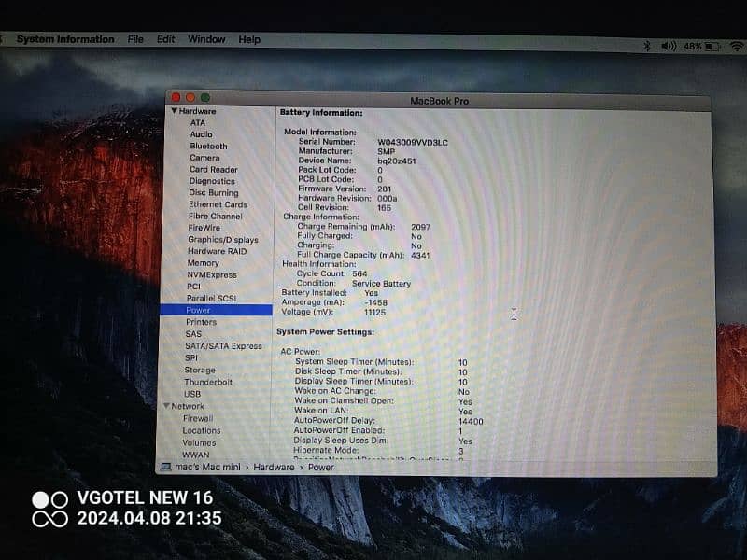Screen dimensions: 747x560
Task: Select Disc Burning in the sidebar
Action: point(214,192)
